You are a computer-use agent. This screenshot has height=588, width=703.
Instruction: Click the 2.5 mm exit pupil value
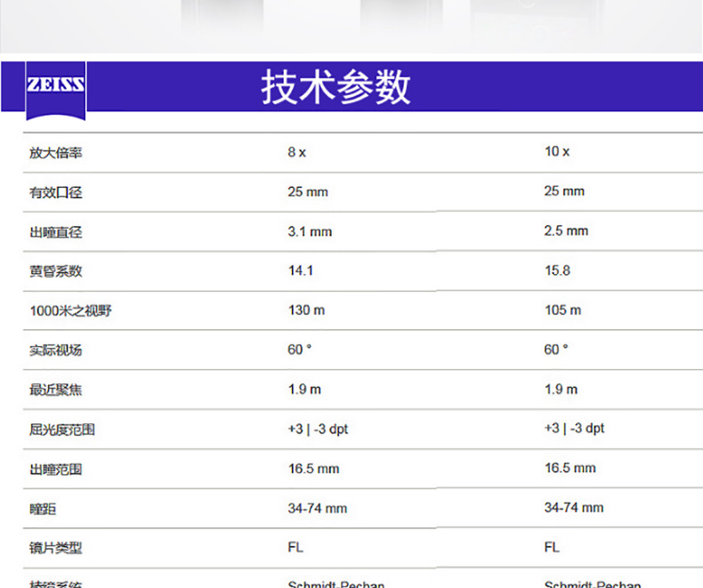566,230
